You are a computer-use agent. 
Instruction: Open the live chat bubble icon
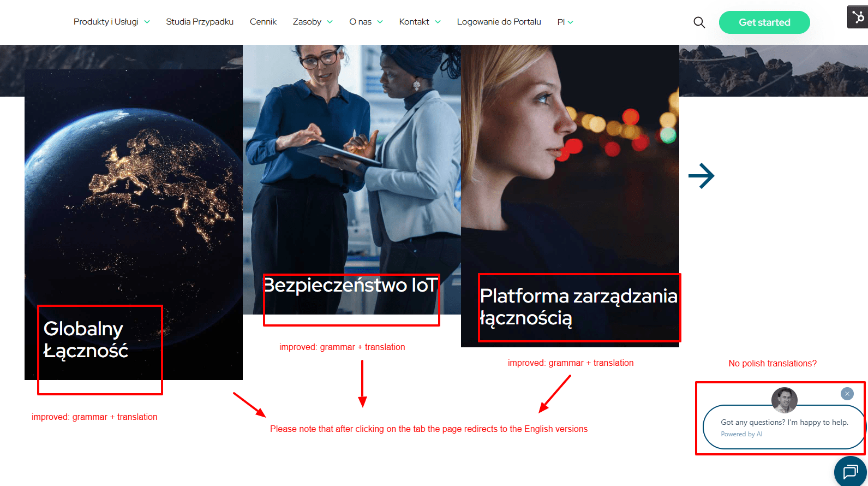[851, 471]
